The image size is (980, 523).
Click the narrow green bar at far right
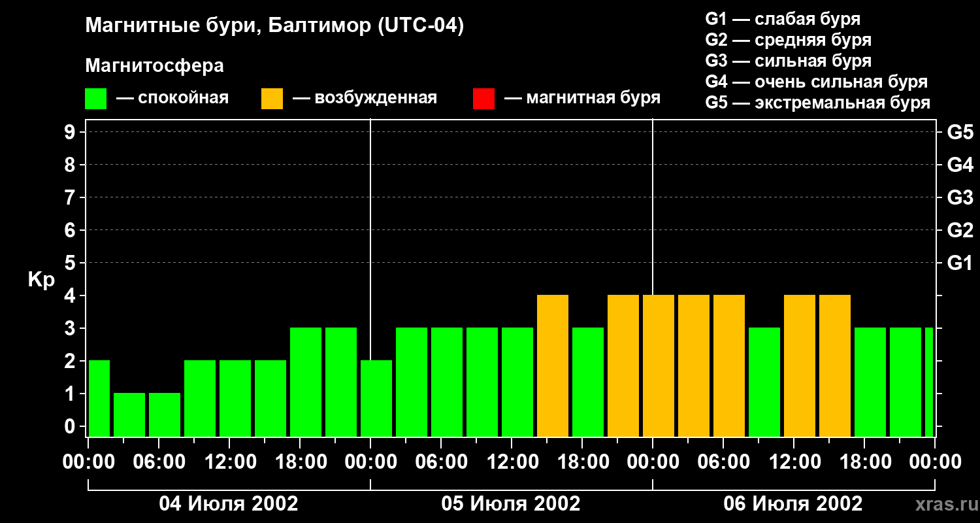(928, 382)
